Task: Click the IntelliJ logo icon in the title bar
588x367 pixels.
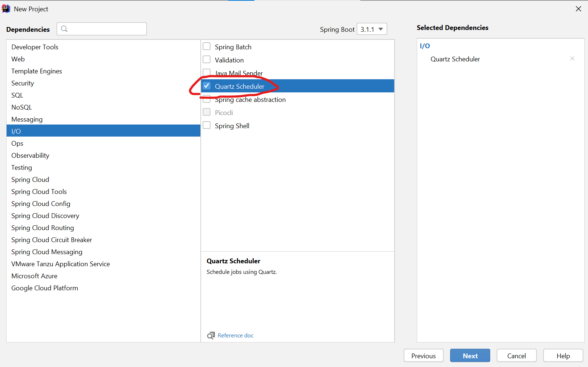Action: pos(6,9)
